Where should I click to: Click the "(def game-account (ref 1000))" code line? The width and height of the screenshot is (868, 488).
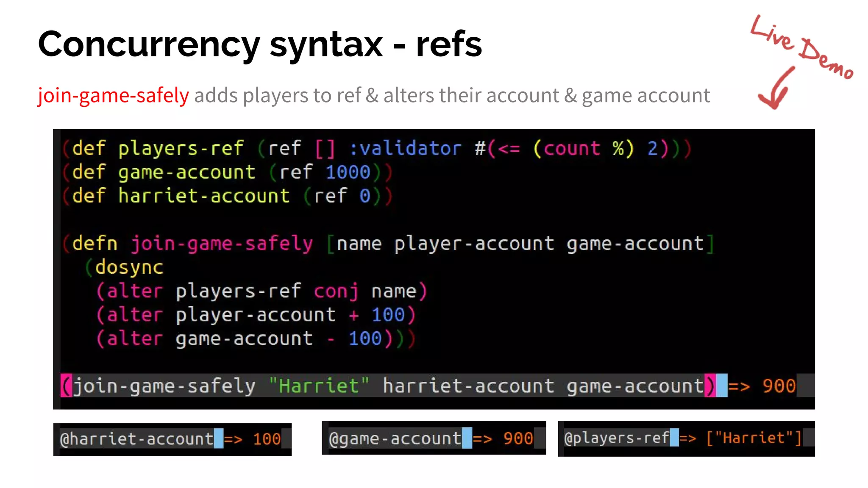tap(228, 172)
